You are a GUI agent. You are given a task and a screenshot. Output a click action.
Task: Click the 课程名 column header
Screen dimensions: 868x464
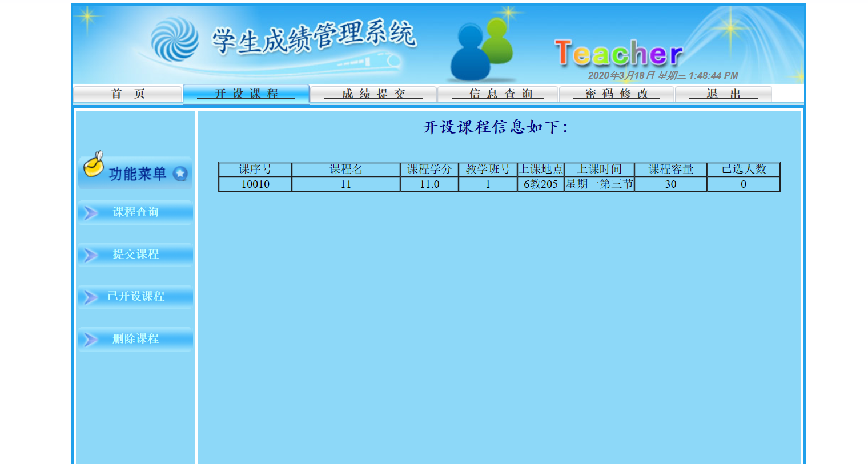[345, 169]
